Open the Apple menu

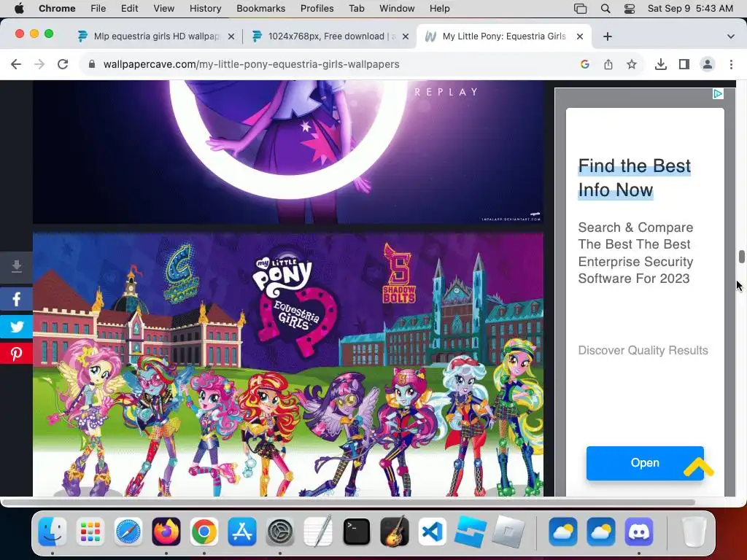tap(19, 9)
